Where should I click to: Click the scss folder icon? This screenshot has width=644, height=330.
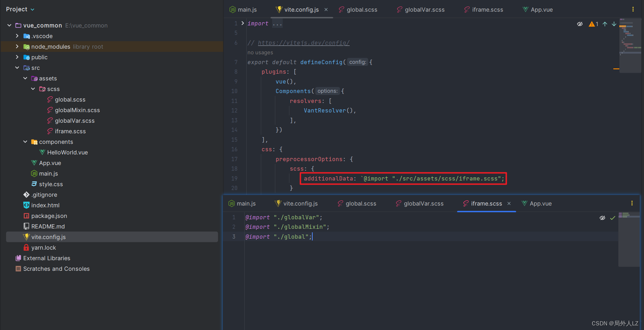tap(42, 89)
